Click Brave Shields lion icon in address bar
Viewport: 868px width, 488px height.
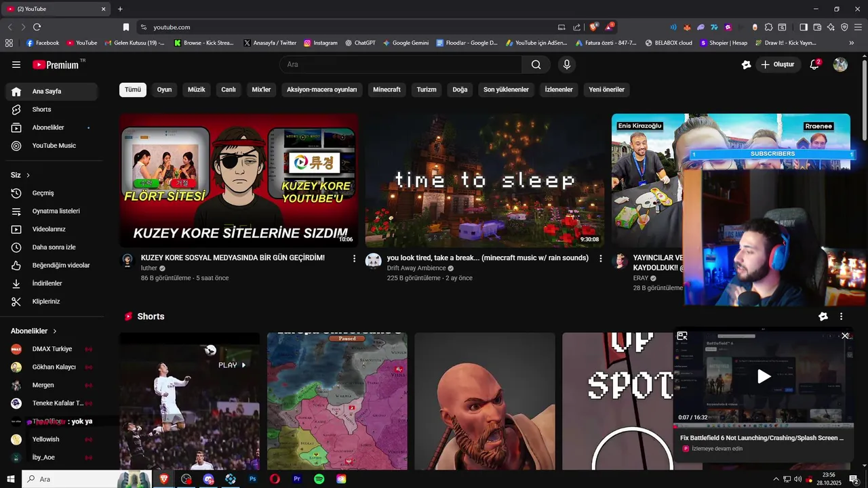pos(593,27)
